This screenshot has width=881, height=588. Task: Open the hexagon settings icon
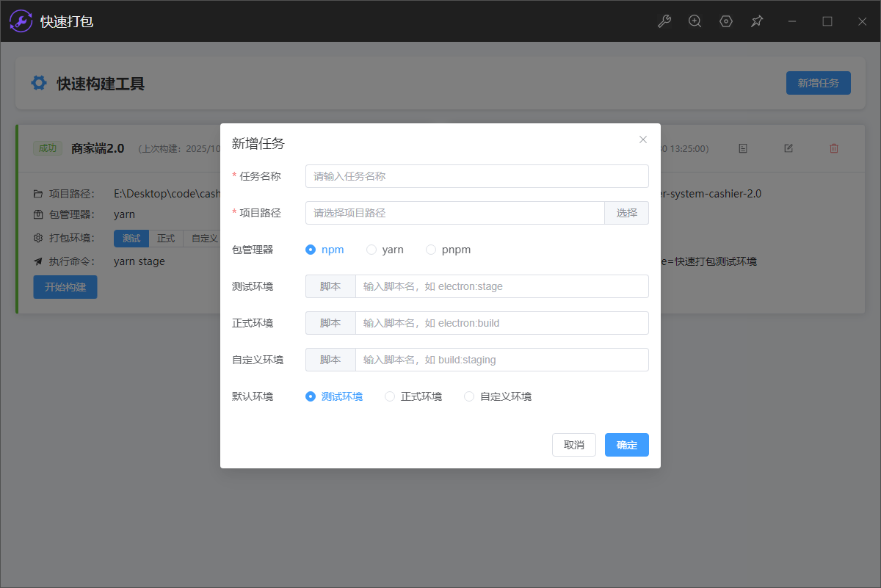726,21
